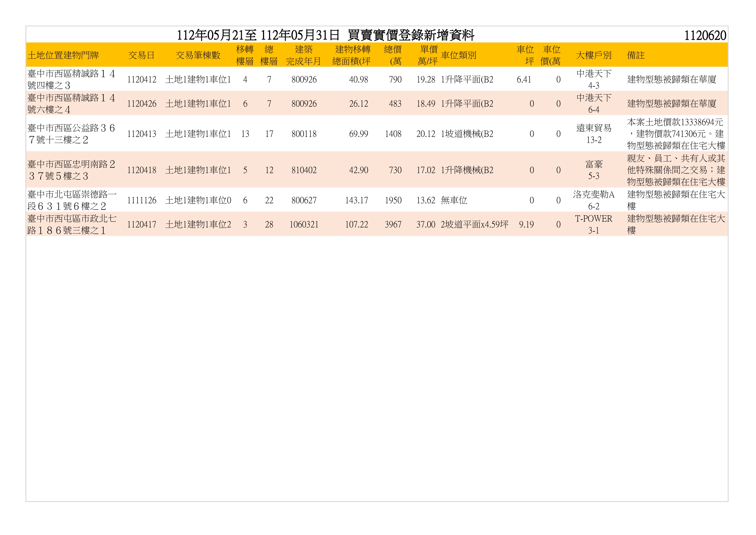Viewport: 756px width, 535px height.
Task: Click the 移轉樓層 column header
Action: (245, 55)
